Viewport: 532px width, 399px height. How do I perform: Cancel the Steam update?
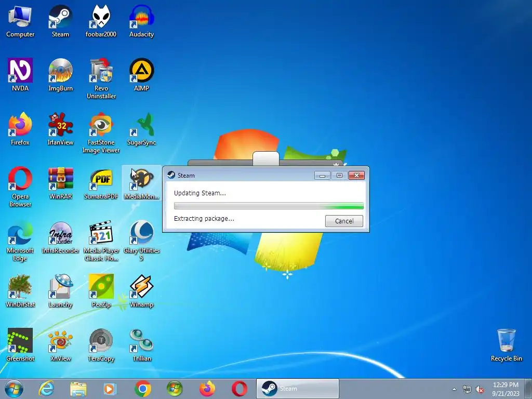pos(344,221)
